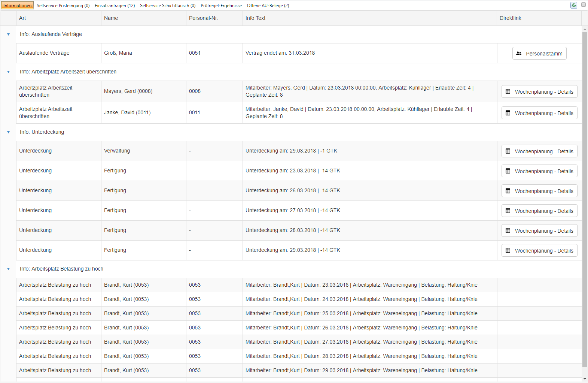Click calendar icon in Janke, David row
Screen dimensions: 588x383
(x=508, y=113)
